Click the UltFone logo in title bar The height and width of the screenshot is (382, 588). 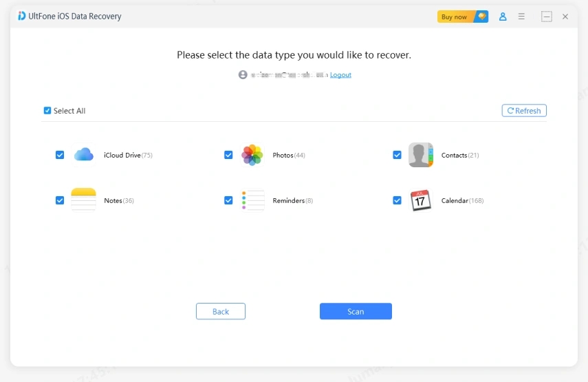[x=22, y=17]
